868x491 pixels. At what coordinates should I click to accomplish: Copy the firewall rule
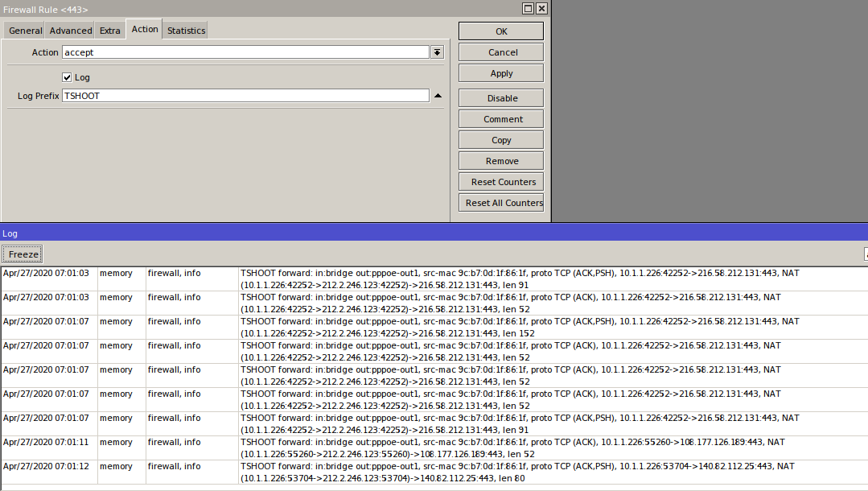(x=501, y=140)
